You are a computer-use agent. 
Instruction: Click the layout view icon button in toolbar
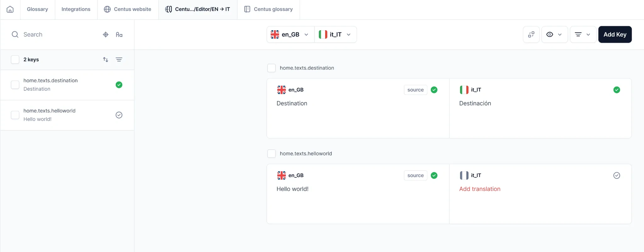coord(531,35)
